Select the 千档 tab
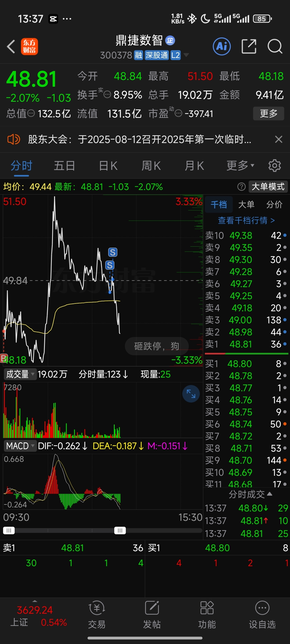Screen dimensions: 290x644 pos(219,204)
